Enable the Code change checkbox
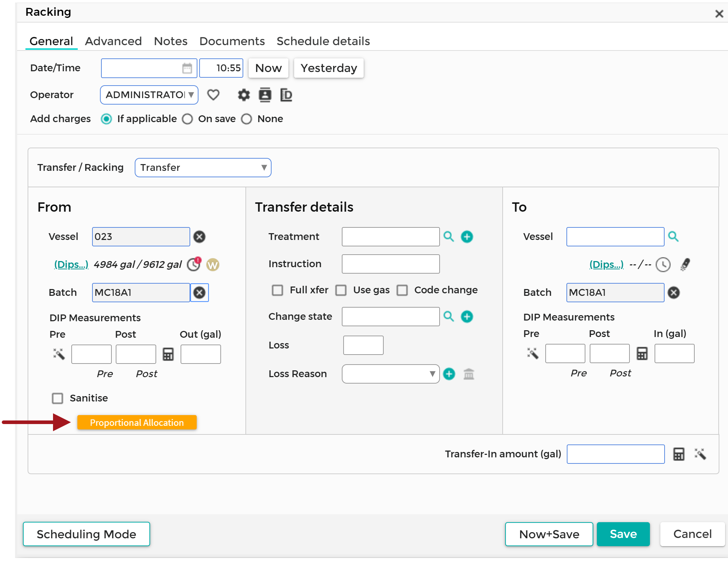728x563 pixels. tap(402, 290)
